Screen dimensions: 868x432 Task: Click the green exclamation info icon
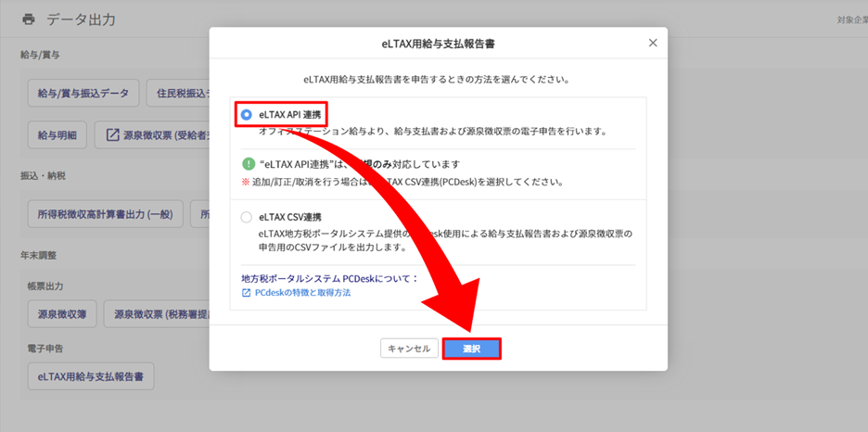pos(248,164)
